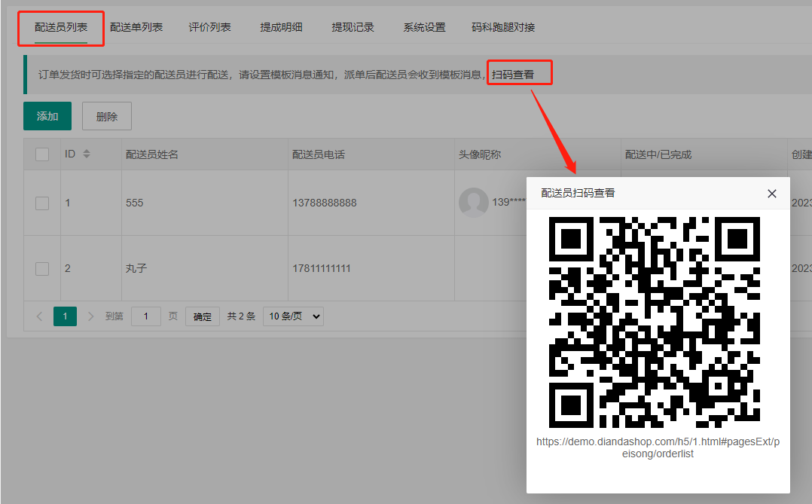Check the row for courier 555
The height and width of the screenshot is (504, 812).
pyautogui.click(x=42, y=203)
